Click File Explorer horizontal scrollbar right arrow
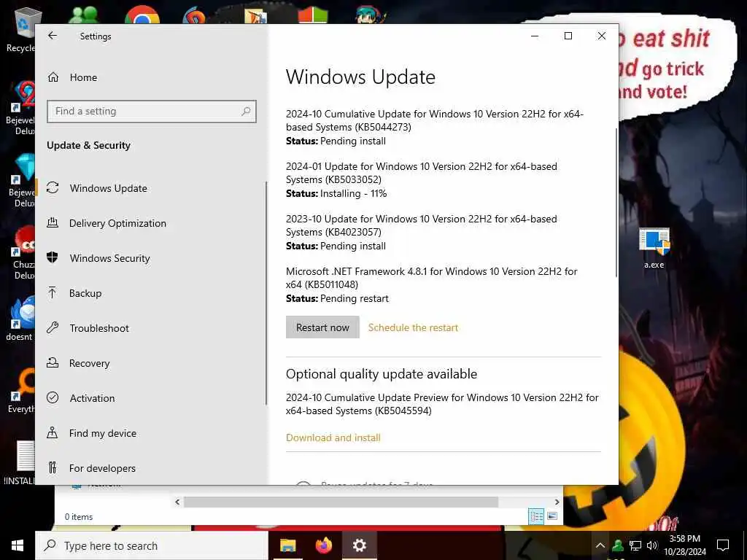This screenshot has width=747, height=560. click(x=557, y=502)
